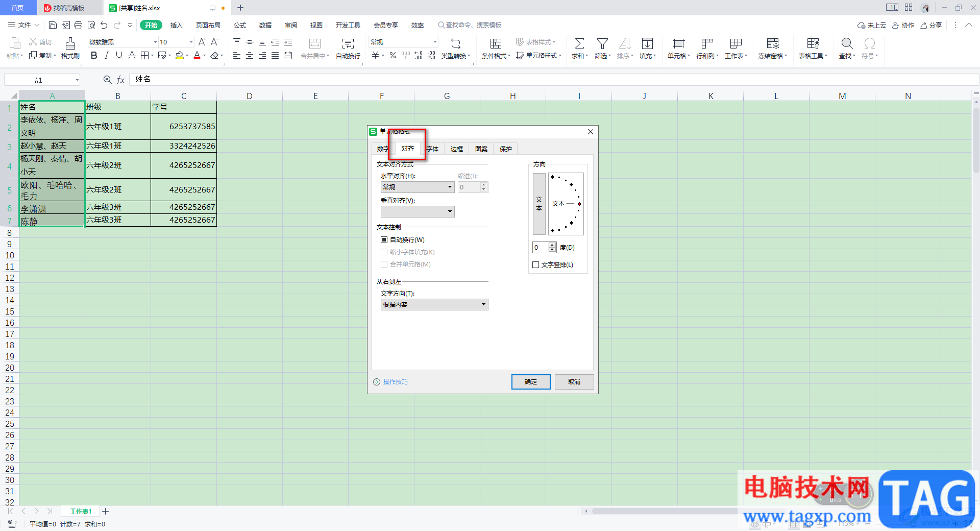Switch to the 字体 tab in dialog
The width and height of the screenshot is (980, 531).
(432, 149)
